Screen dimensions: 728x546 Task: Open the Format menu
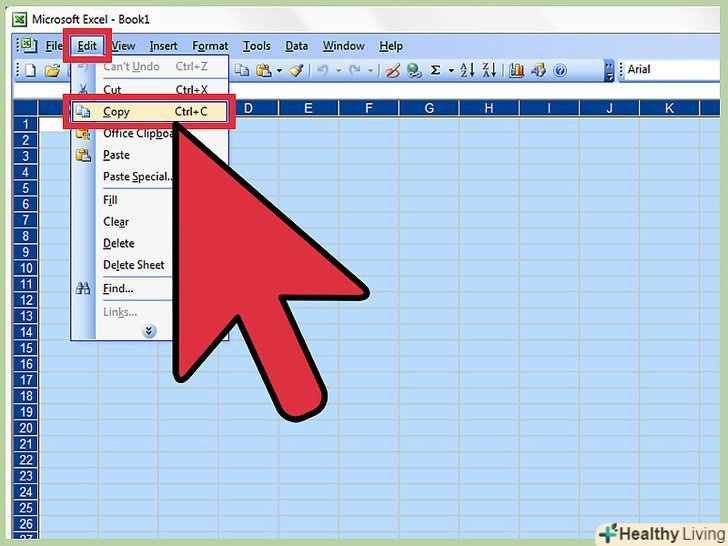[210, 46]
